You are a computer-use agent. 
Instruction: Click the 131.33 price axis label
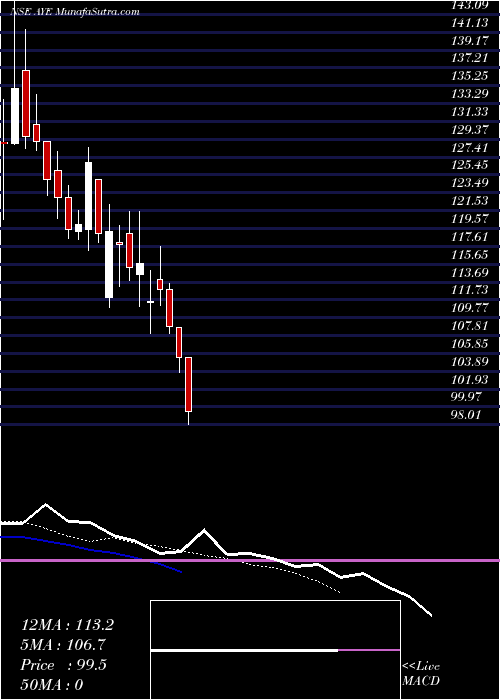[472, 111]
